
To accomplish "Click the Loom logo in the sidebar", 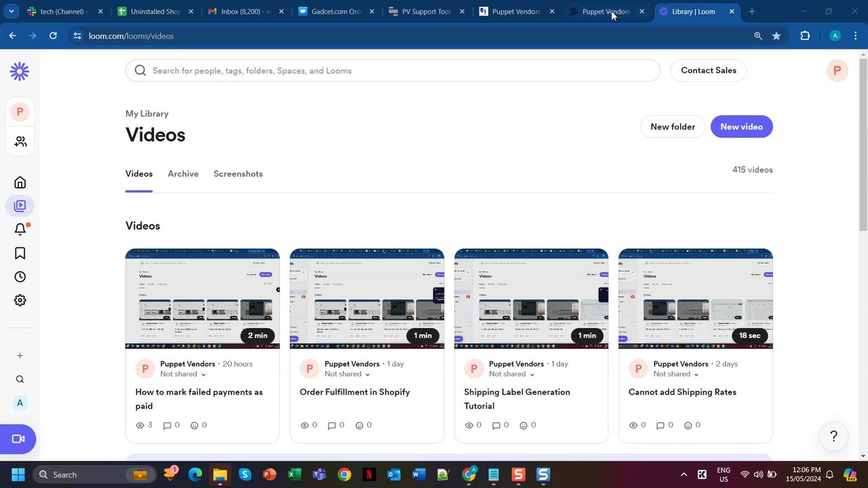I will 20,71.
